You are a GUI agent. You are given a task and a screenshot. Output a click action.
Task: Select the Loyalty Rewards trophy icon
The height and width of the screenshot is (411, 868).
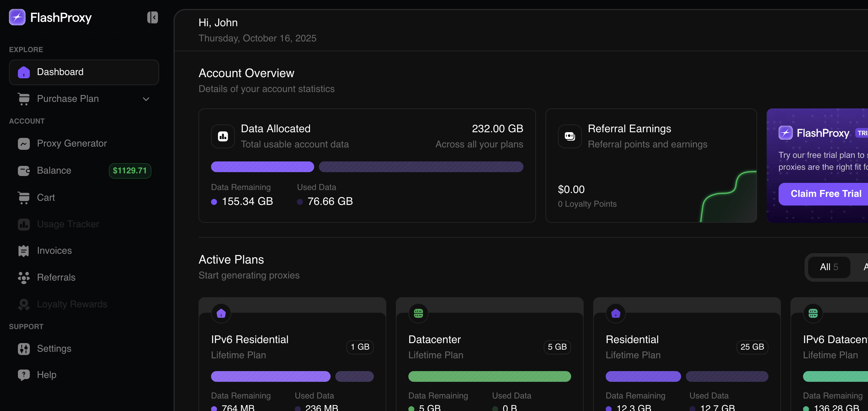pos(23,305)
